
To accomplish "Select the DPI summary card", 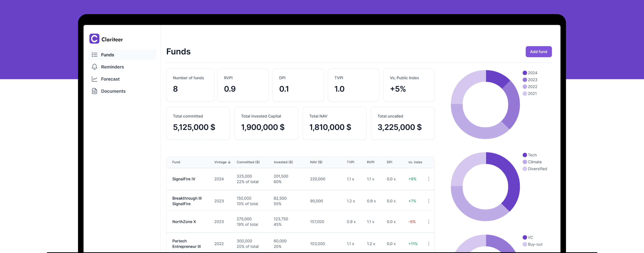I will tap(298, 85).
